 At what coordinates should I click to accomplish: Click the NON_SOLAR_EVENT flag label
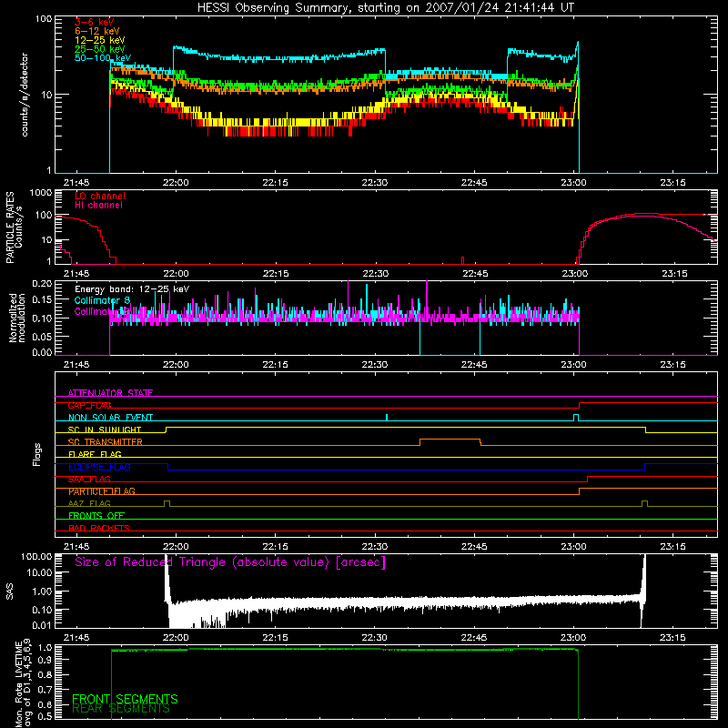point(110,418)
